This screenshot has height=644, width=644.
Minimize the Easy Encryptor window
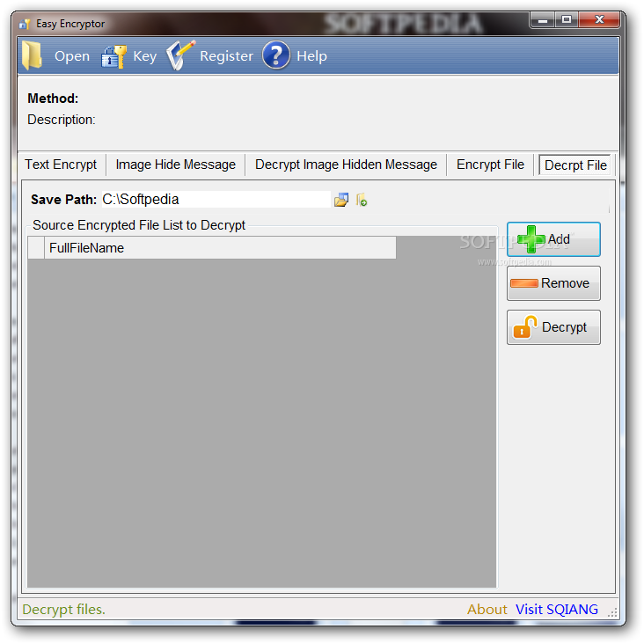543,19
